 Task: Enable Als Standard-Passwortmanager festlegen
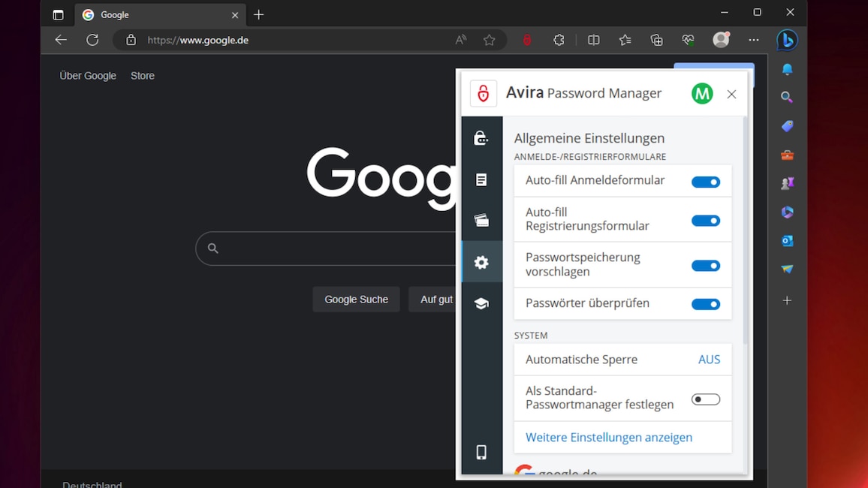click(705, 399)
